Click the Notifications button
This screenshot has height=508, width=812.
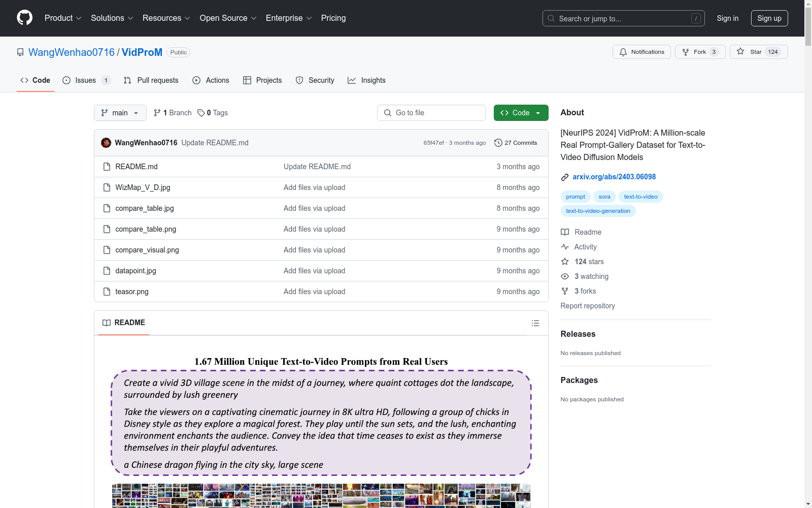tap(642, 52)
